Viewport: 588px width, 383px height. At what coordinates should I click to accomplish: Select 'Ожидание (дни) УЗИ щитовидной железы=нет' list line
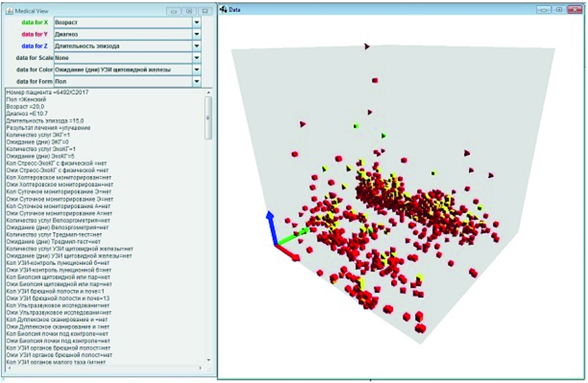pyautogui.click(x=69, y=256)
